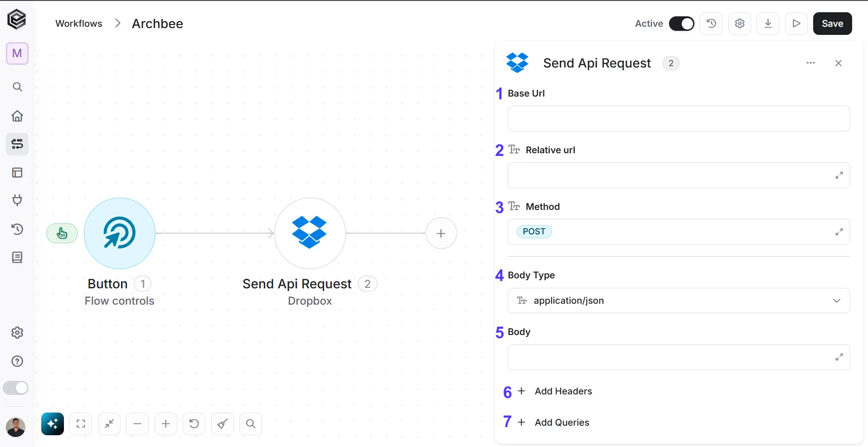The image size is (868, 447).
Task: Click the canvas search magnifier icon
Action: [251, 424]
